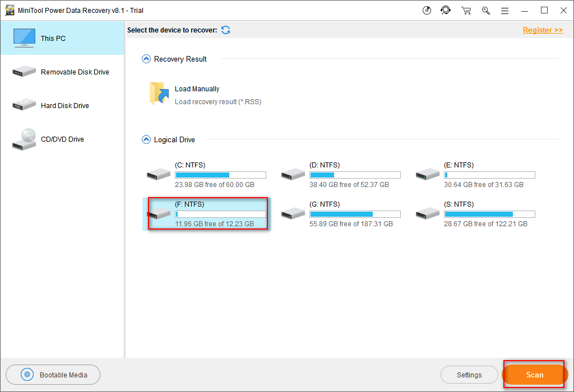
Task: Click the D: drive usage bar
Action: [355, 175]
